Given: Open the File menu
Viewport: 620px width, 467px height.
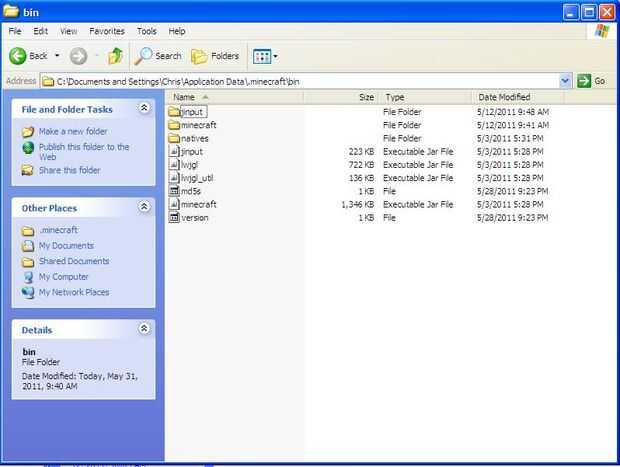Looking at the screenshot, I should 15,31.
